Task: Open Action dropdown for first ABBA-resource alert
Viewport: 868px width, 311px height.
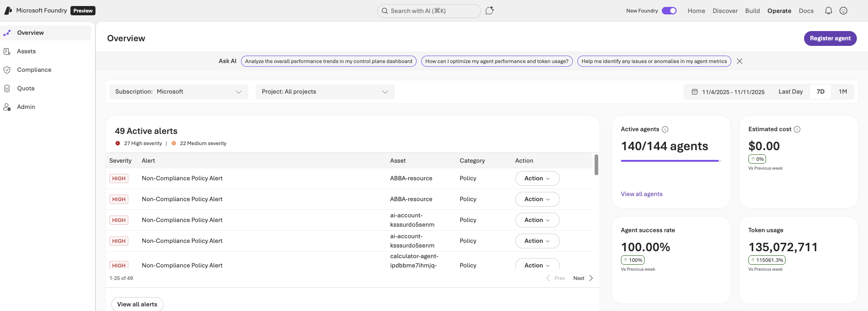Action: pyautogui.click(x=537, y=178)
